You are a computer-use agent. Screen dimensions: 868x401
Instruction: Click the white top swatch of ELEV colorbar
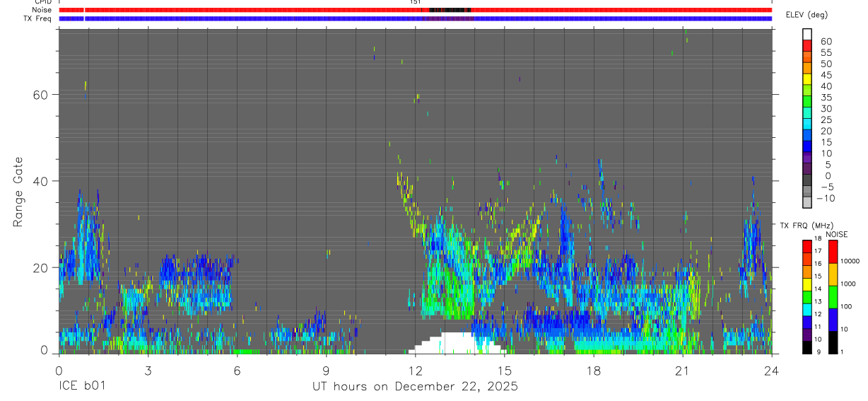click(x=807, y=34)
